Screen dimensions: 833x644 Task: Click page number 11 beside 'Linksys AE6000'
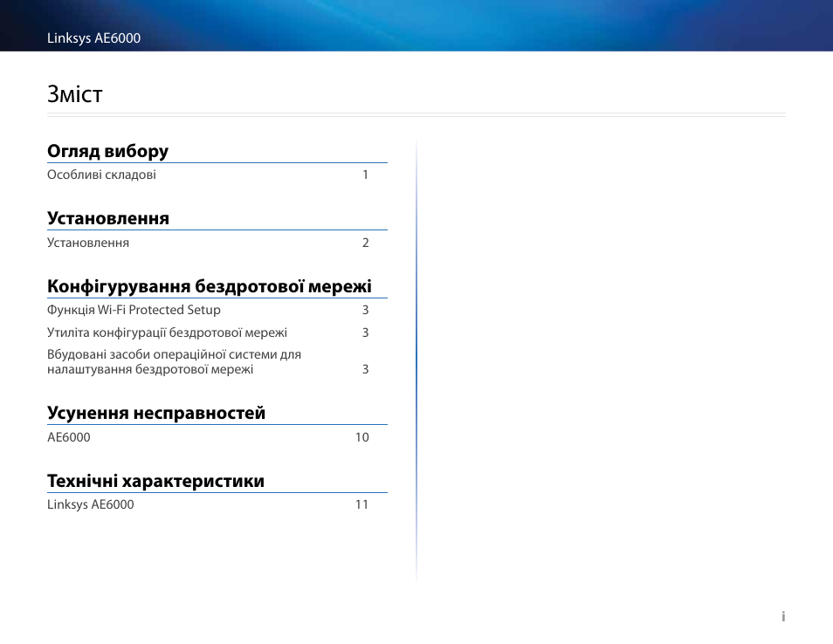362,504
